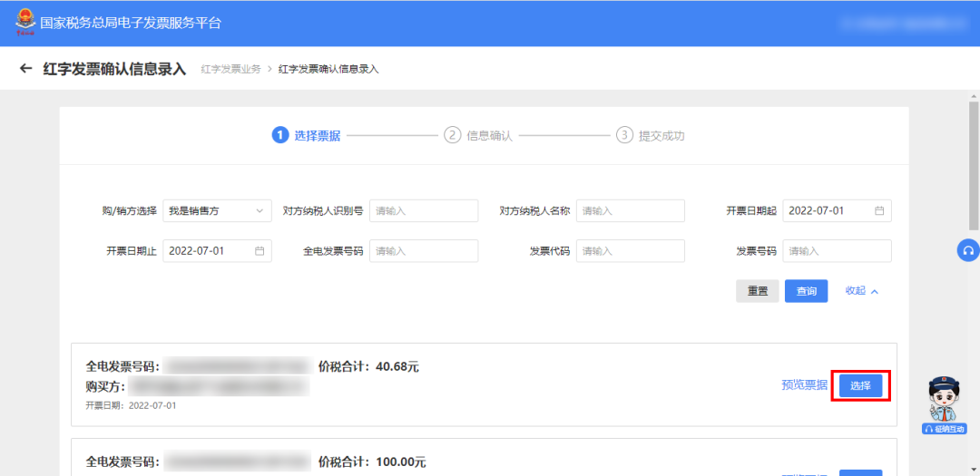
Task: Click the national emblem logo icon
Action: coord(25,21)
